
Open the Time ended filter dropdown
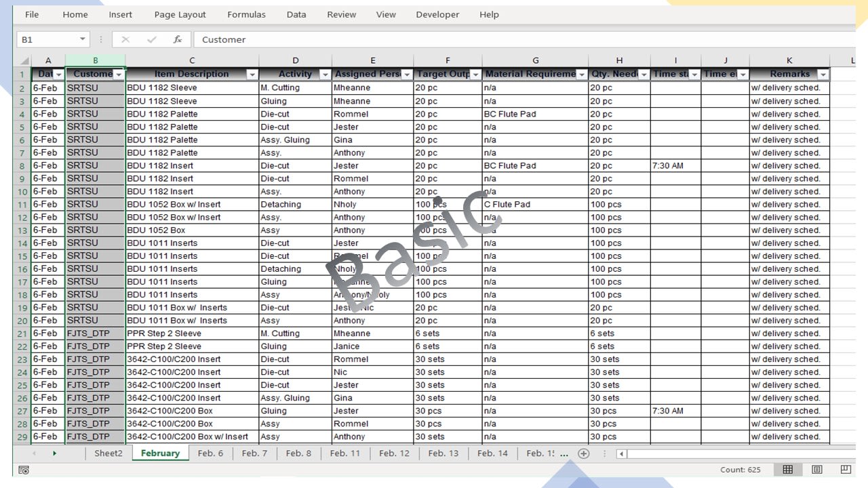click(743, 75)
